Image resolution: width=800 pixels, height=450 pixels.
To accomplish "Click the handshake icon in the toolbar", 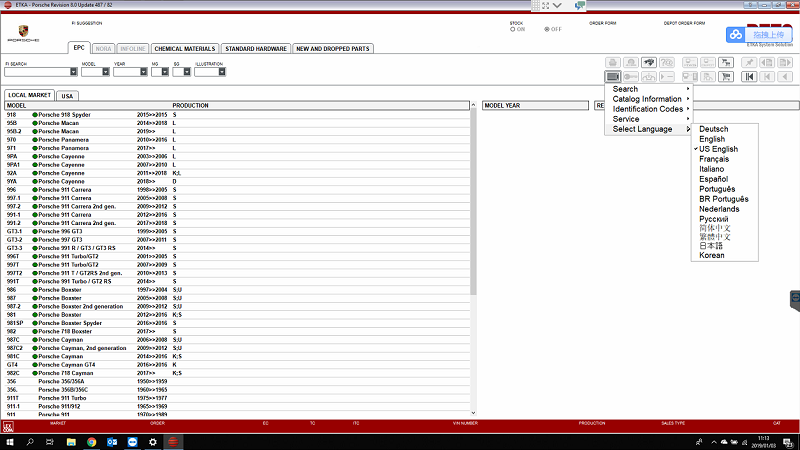I will (x=648, y=62).
